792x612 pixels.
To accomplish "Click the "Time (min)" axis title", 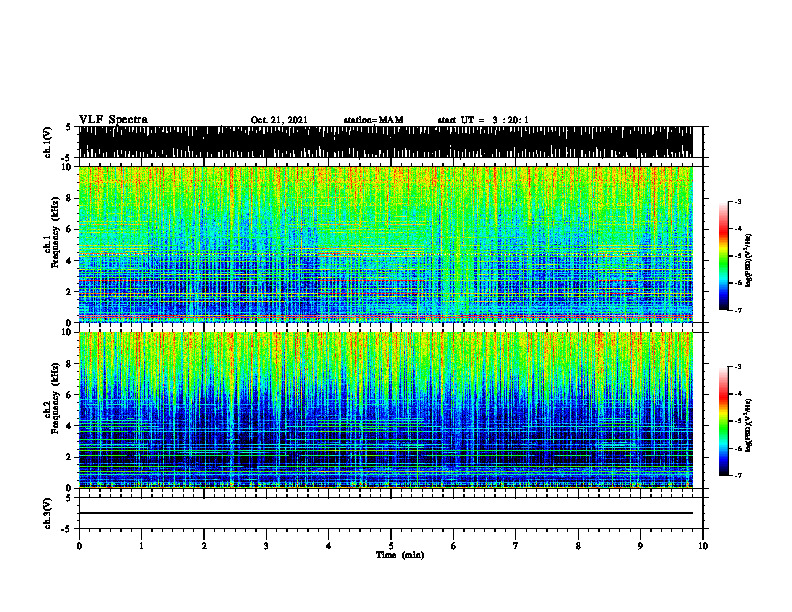I will click(x=400, y=555).
